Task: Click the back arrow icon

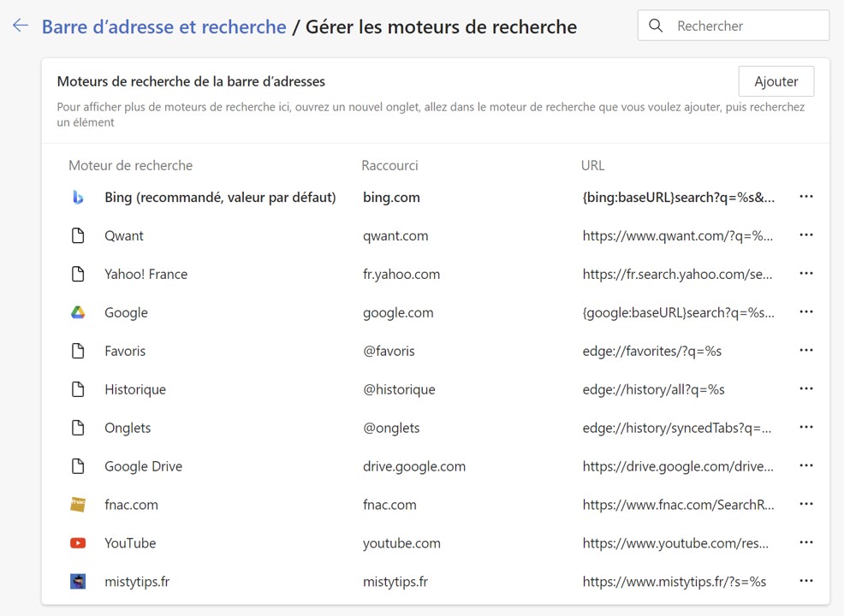Action: pos(21,26)
